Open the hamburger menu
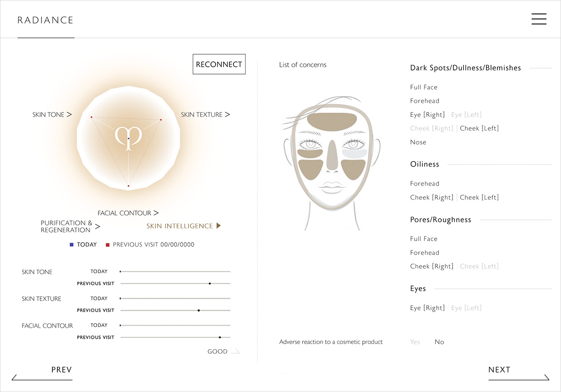Image resolution: width=561 pixels, height=392 pixels. coord(539,19)
